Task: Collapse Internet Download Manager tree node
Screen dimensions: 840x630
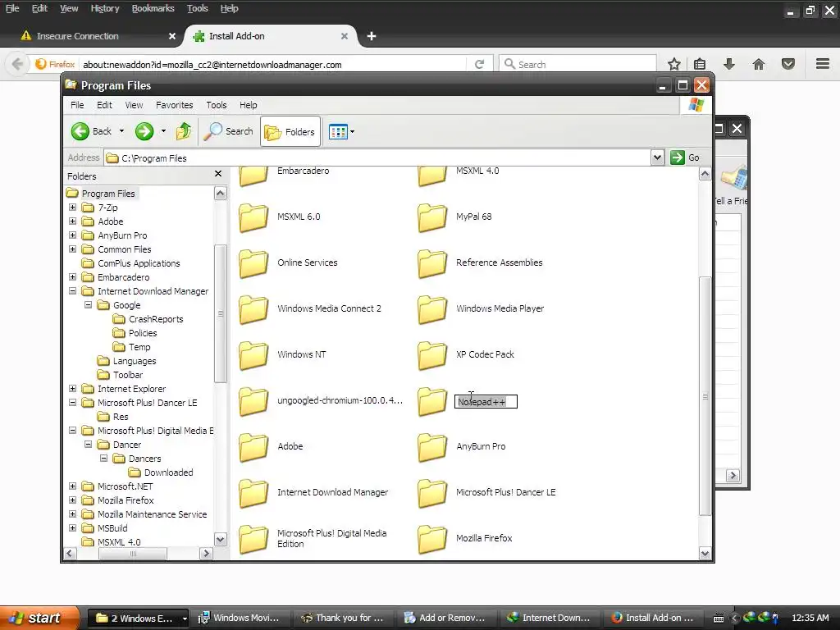Action: [73, 291]
